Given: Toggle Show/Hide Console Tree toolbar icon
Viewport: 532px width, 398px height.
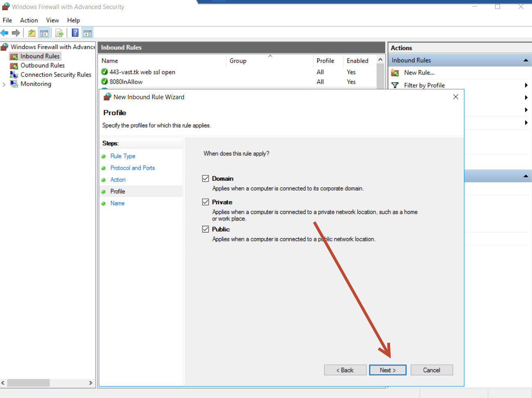Looking at the screenshot, I should [44, 33].
